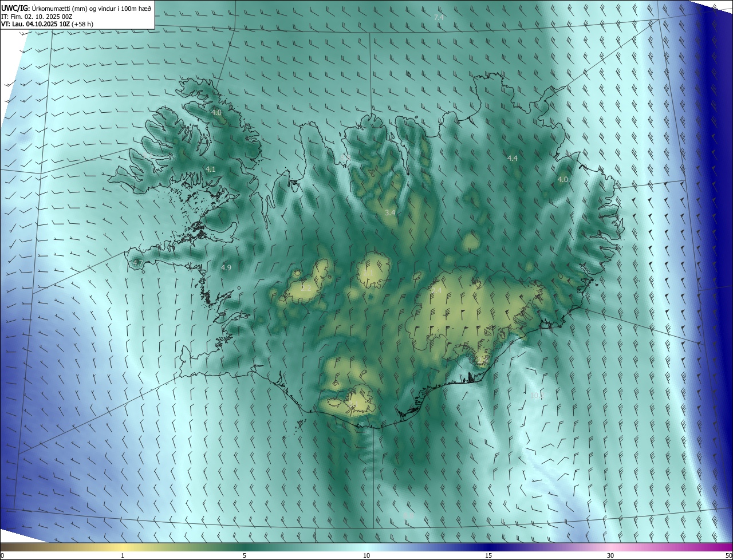
Task: Click the colorbar tick label 50
Action: point(728,556)
